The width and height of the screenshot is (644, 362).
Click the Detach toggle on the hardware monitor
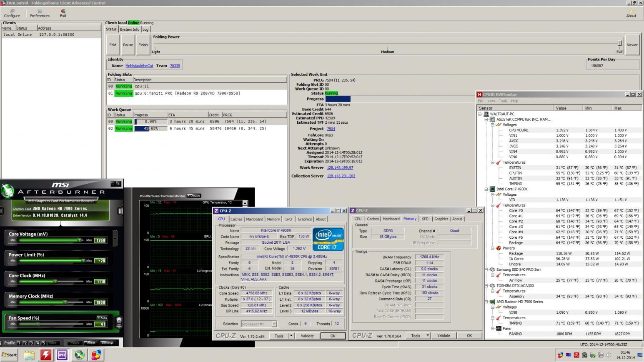(x=194, y=196)
